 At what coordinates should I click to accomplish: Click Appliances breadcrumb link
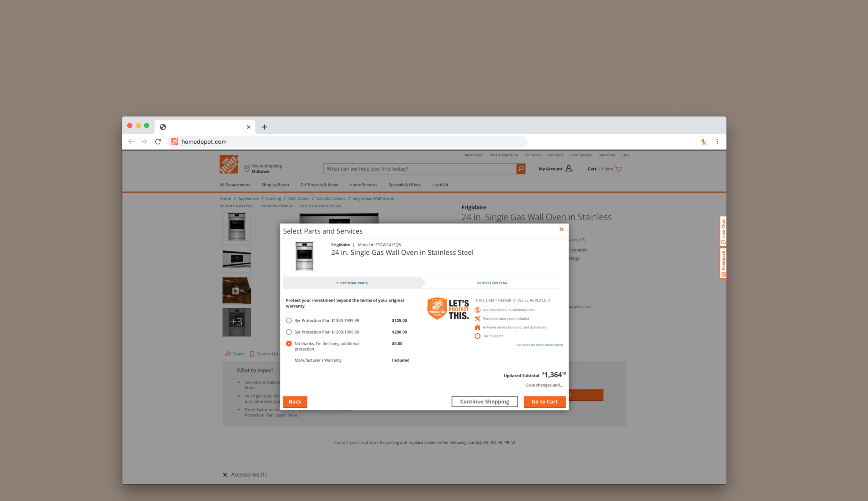click(248, 198)
